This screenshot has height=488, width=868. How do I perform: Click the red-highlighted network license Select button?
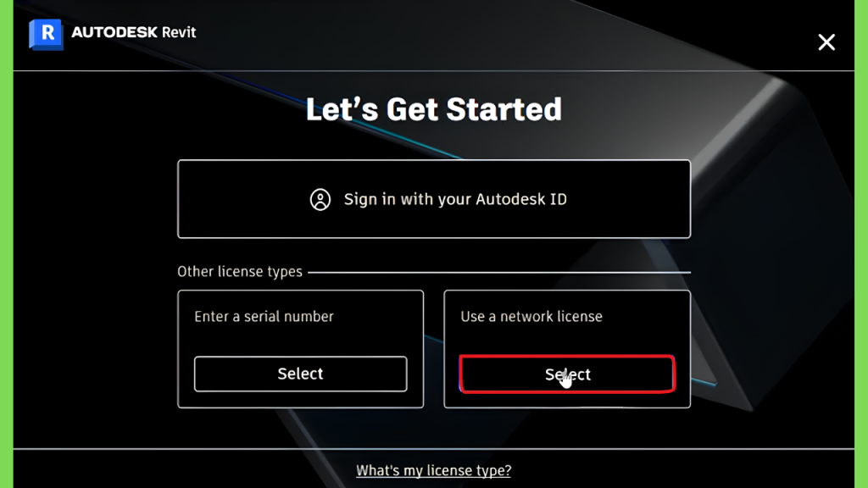(x=567, y=374)
